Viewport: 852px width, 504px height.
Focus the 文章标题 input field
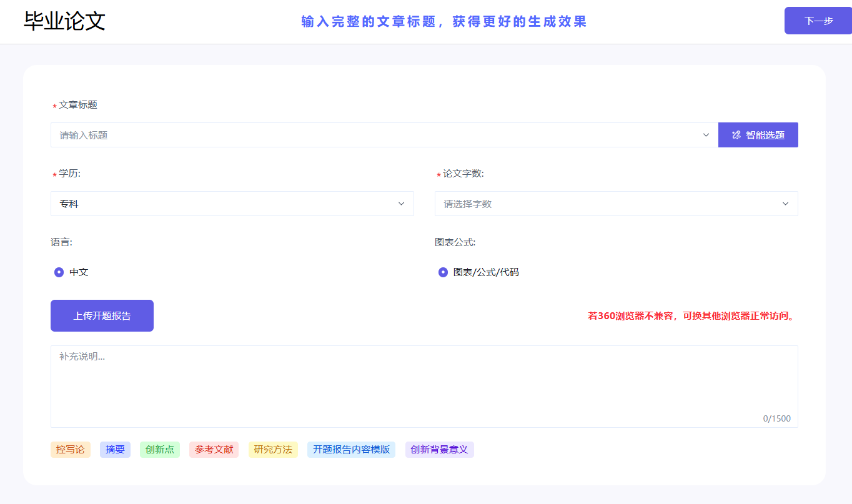coord(384,135)
